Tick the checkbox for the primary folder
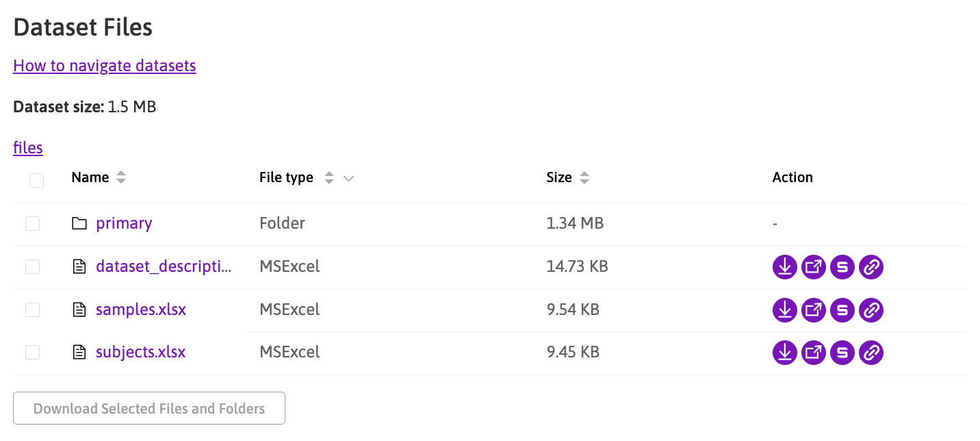Image resolution: width=980 pixels, height=441 pixels. (x=32, y=224)
